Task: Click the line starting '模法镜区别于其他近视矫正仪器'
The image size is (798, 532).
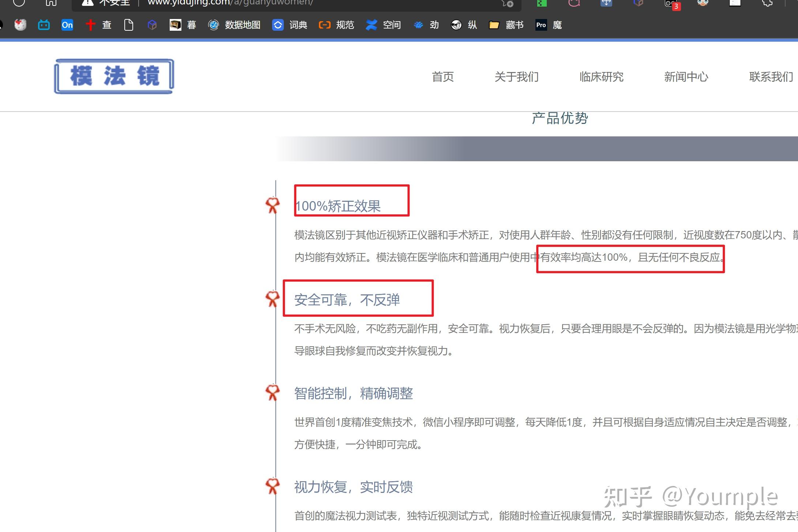Action: [x=546, y=235]
